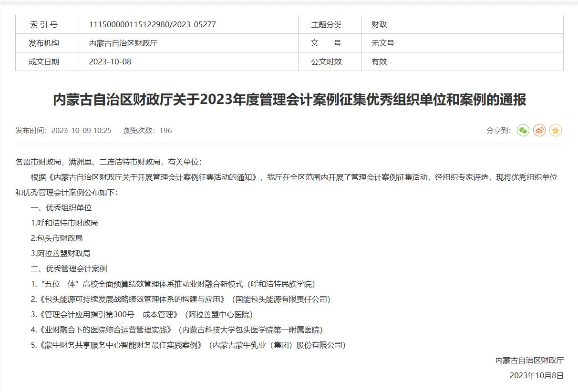
Task: Click the 蒙牛财务共享服务中心 case entry
Action: pyautogui.click(x=188, y=345)
